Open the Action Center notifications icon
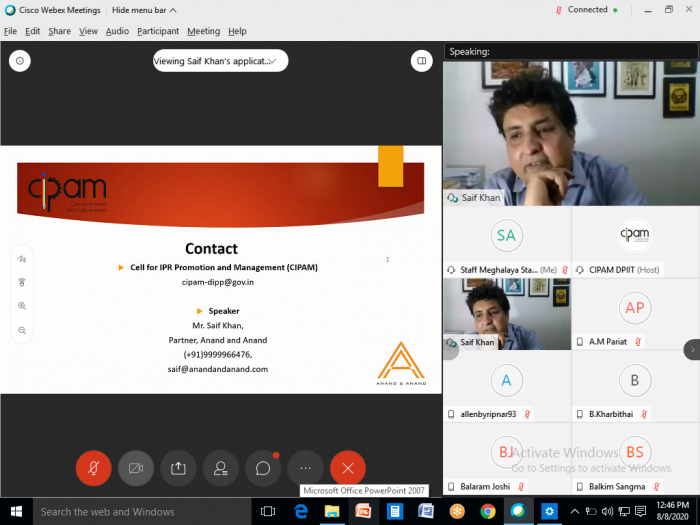 (x=641, y=512)
